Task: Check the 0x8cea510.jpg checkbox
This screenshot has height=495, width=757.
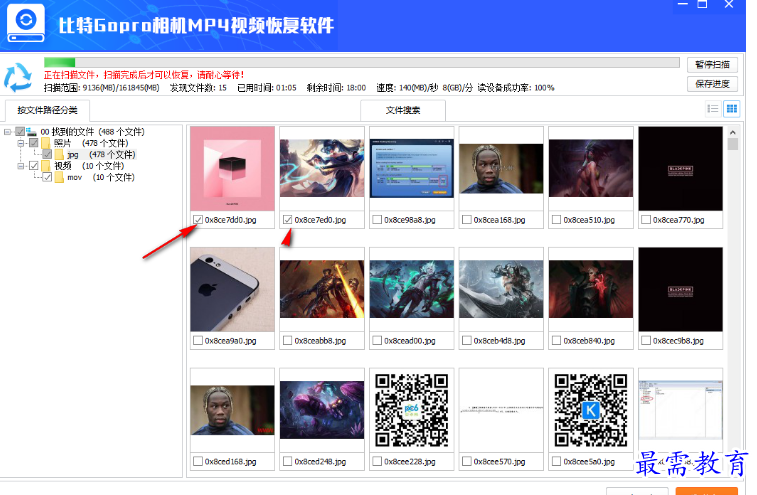Action: tap(556, 220)
